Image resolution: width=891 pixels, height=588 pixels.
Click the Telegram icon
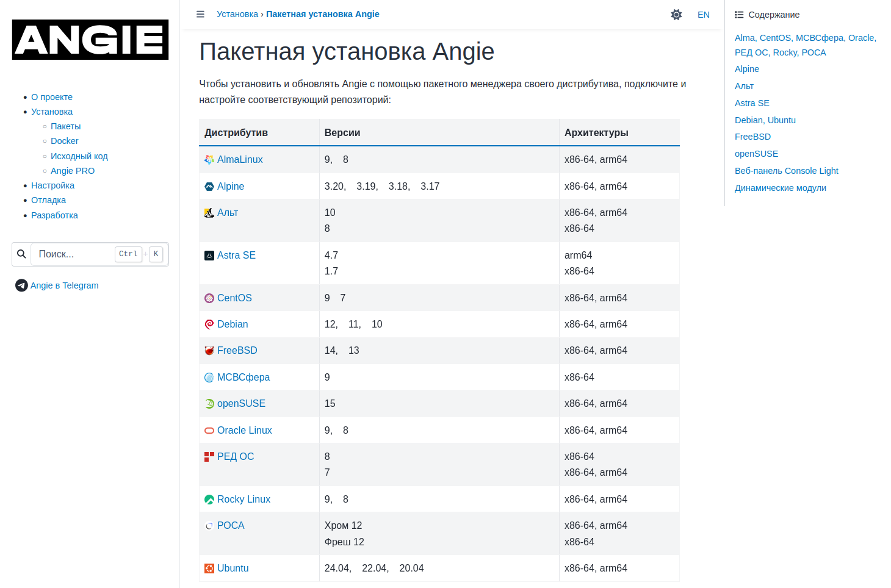pyautogui.click(x=21, y=285)
